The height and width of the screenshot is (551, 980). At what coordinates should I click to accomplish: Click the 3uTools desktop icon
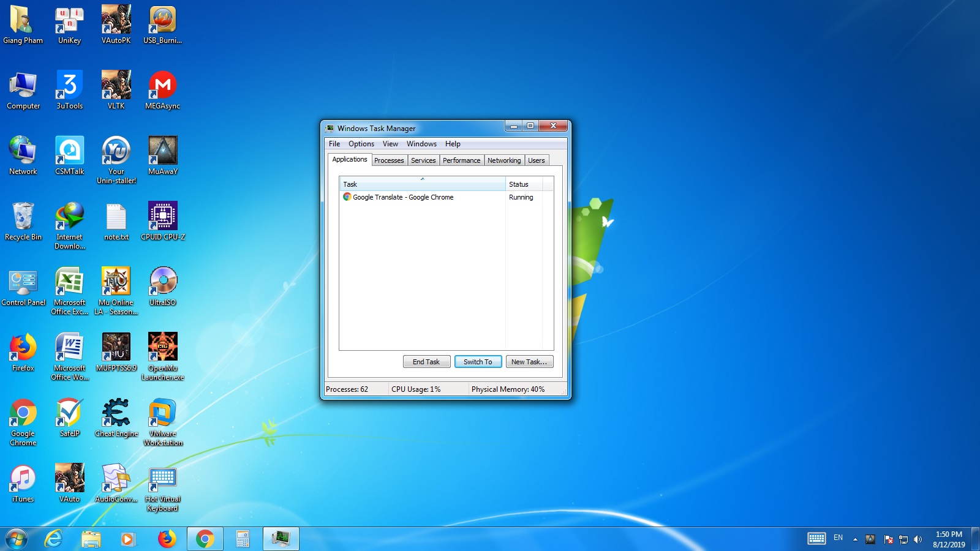tap(69, 86)
